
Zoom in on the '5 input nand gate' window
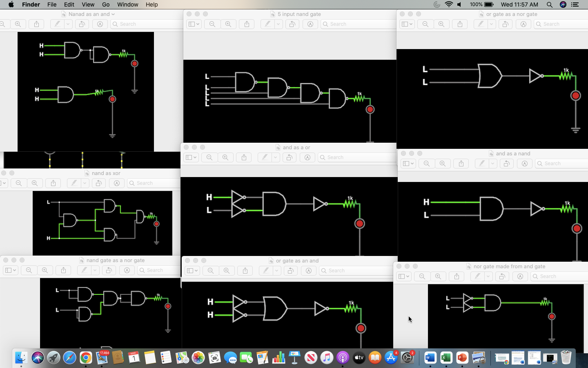(228, 24)
